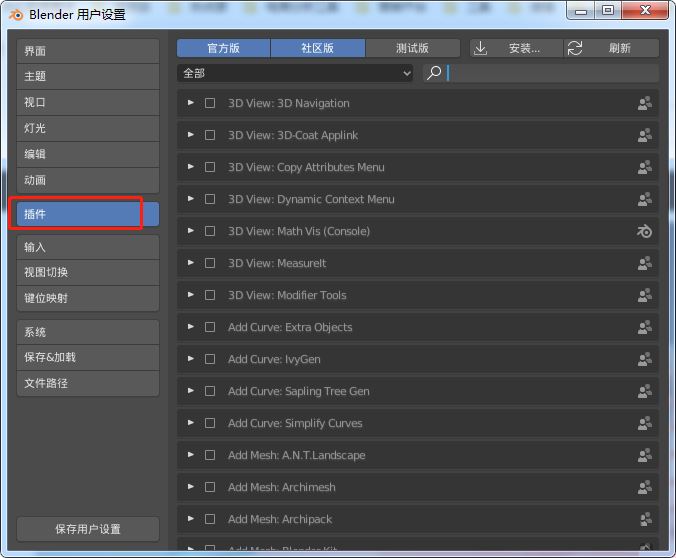Click community icon on Extra Objects row

pyautogui.click(x=645, y=327)
